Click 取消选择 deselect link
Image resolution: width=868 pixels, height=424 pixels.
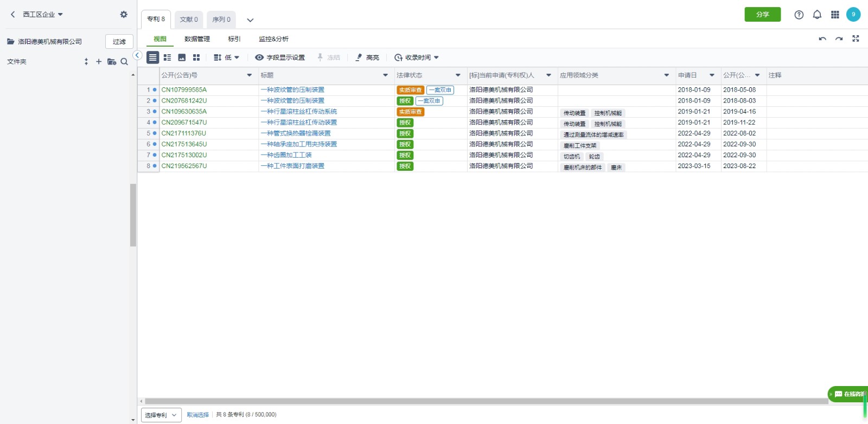point(197,415)
